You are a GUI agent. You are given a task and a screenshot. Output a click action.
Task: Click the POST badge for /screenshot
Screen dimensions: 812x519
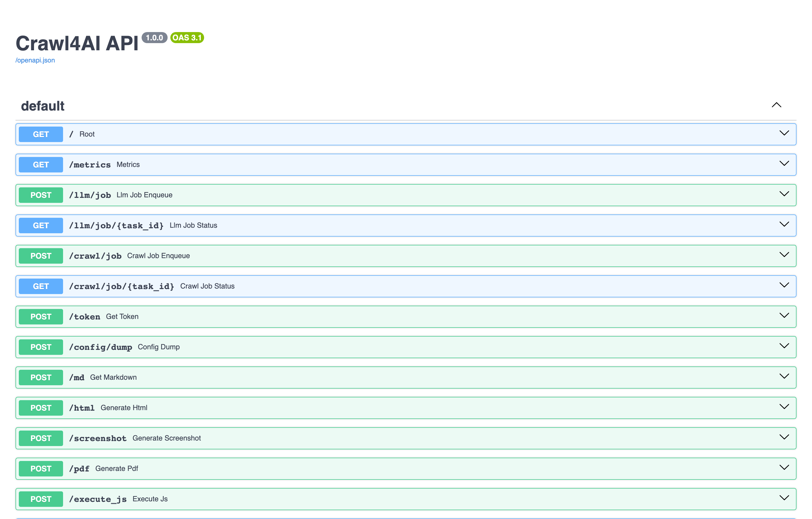(x=41, y=438)
